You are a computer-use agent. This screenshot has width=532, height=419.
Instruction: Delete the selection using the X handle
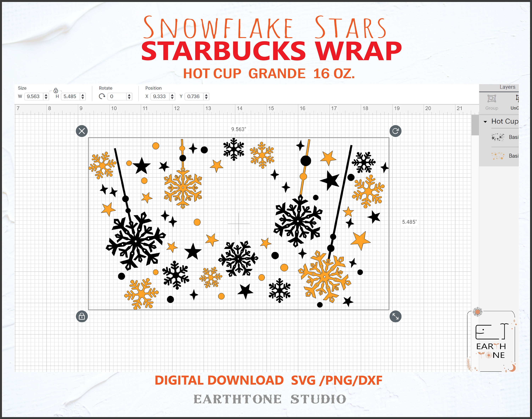(82, 131)
